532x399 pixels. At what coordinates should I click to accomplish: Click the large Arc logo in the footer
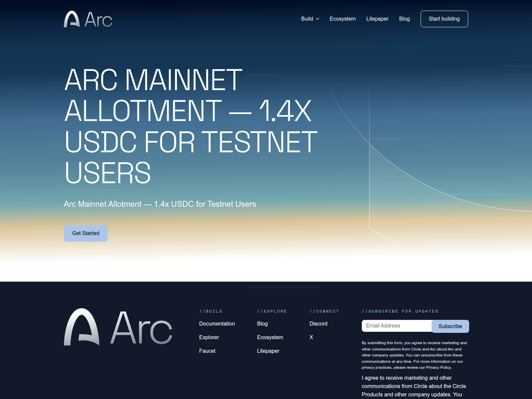pyautogui.click(x=118, y=327)
